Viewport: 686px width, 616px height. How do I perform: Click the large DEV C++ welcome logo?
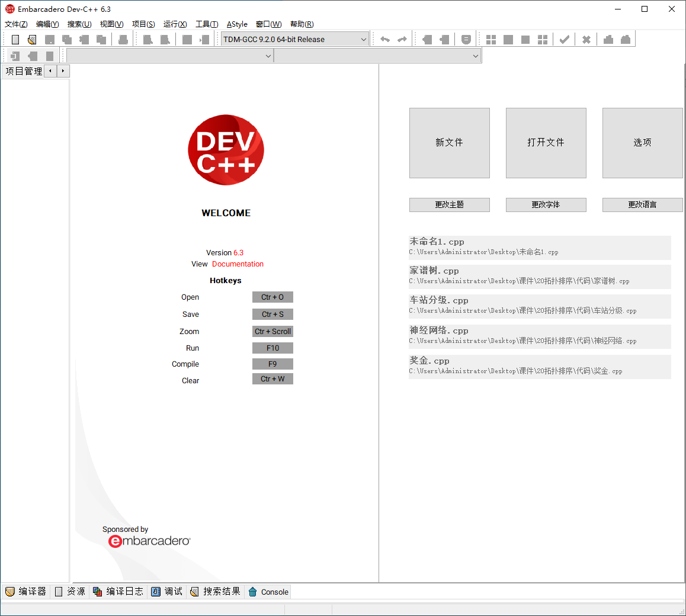point(226,150)
